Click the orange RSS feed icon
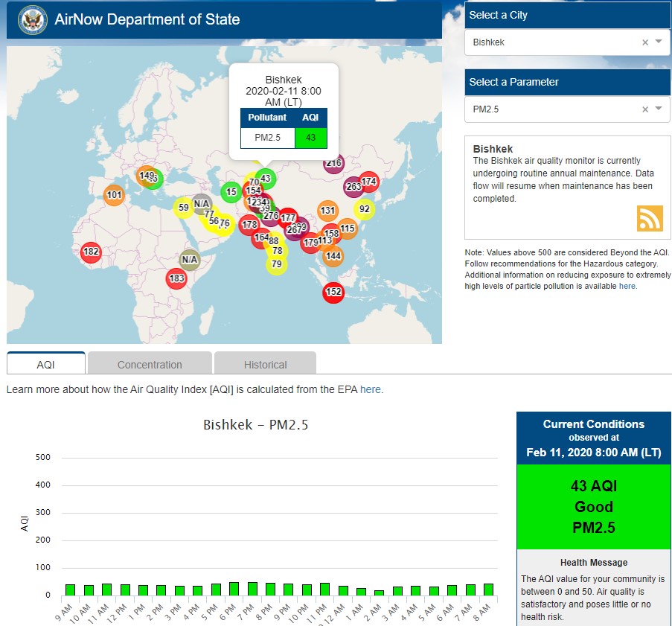Screen dimensions: 672x626 pos(649,218)
